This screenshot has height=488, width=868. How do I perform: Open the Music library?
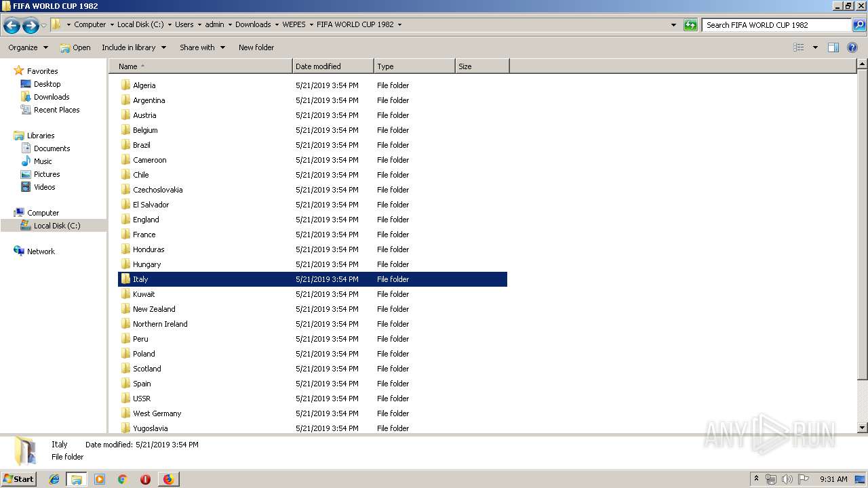coord(43,161)
